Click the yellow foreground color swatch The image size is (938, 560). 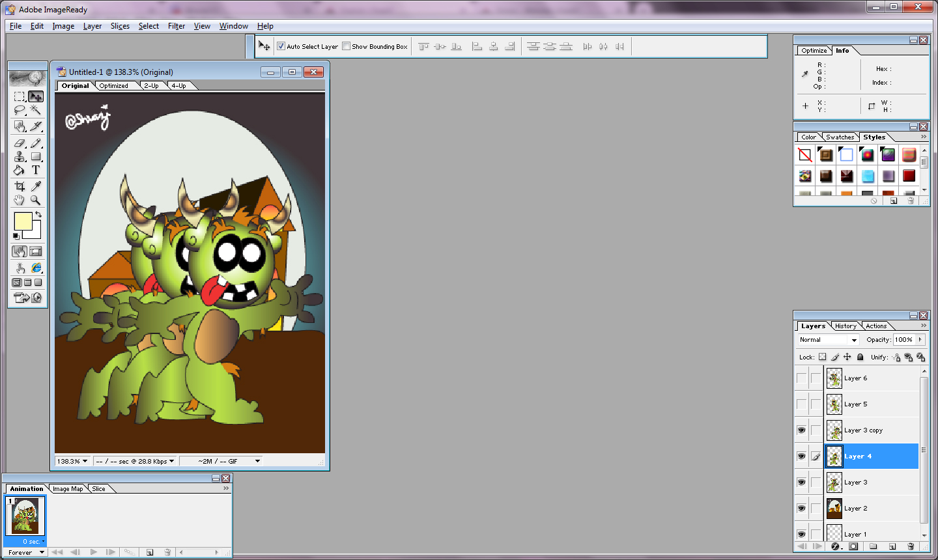23,221
